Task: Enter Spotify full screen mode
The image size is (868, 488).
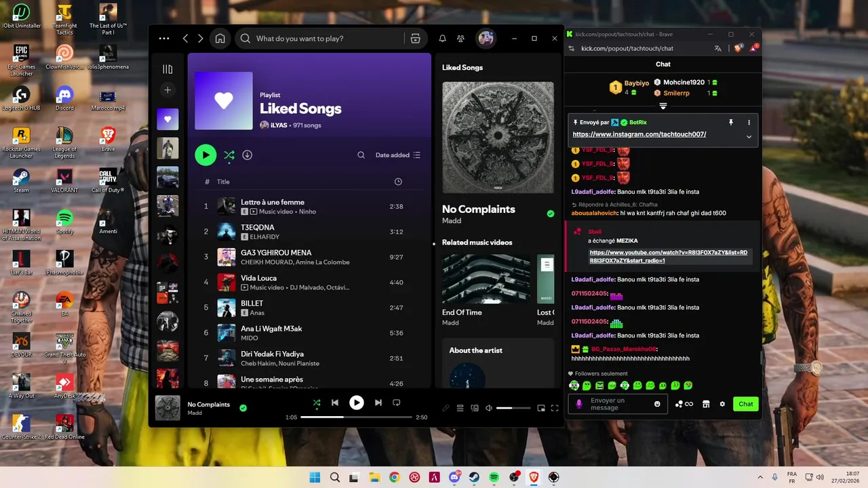Action: click(x=555, y=408)
